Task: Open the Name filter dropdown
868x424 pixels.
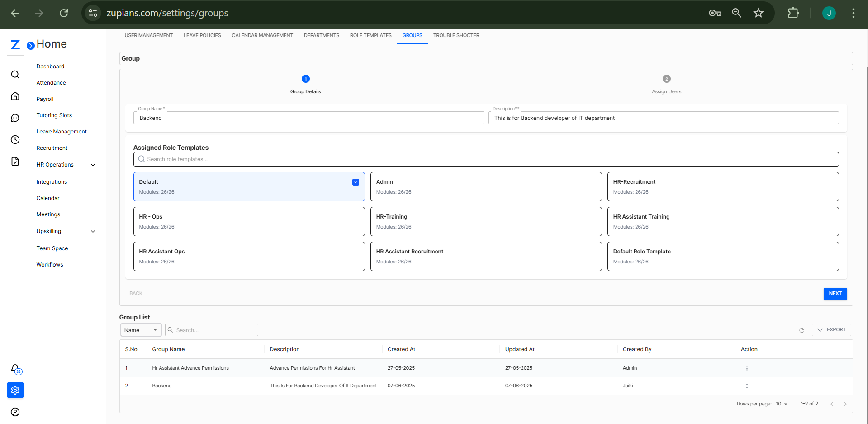Action: [141, 330]
